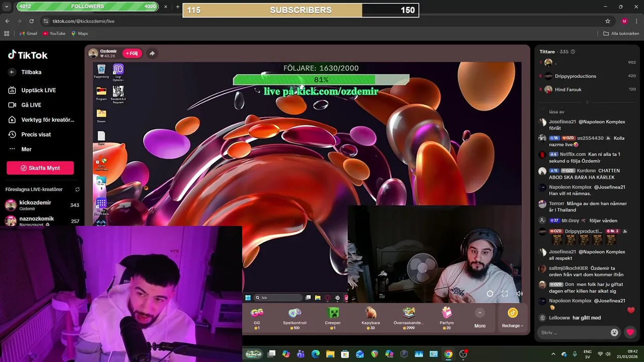
Task: Open Ozdemir streamer profile avatar
Action: [93, 53]
